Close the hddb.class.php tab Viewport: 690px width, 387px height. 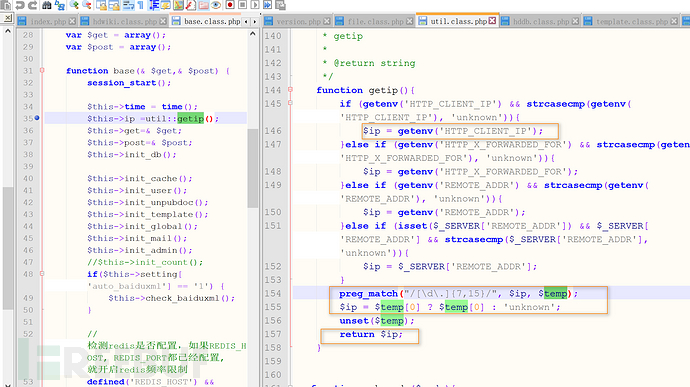click(575, 21)
